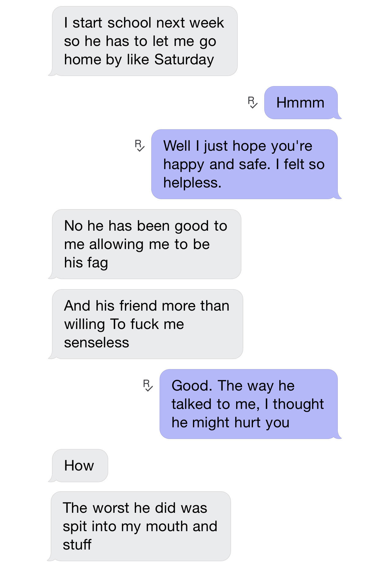
Task: Click the word 'Saturday' in the first message
Action: click(x=184, y=60)
